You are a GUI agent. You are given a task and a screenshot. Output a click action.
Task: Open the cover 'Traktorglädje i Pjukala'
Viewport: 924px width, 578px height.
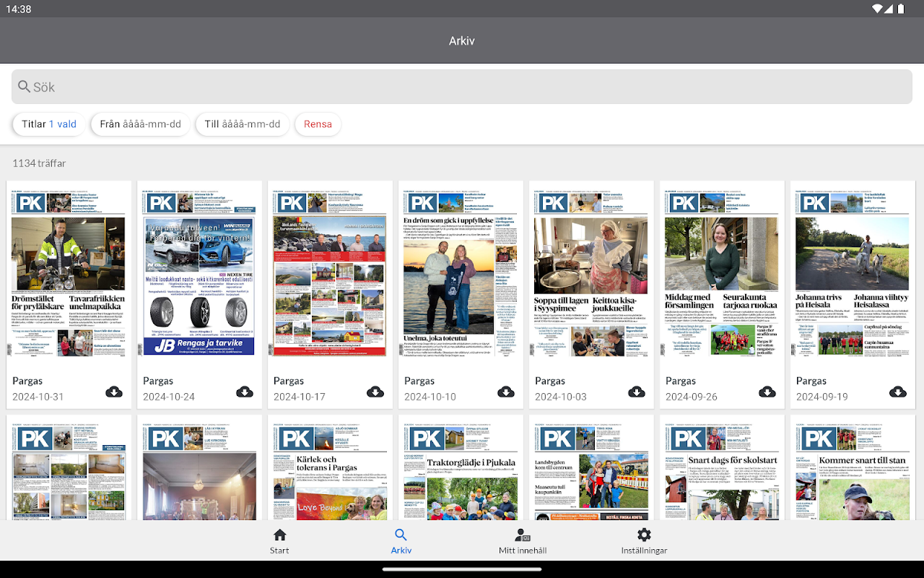(461, 473)
